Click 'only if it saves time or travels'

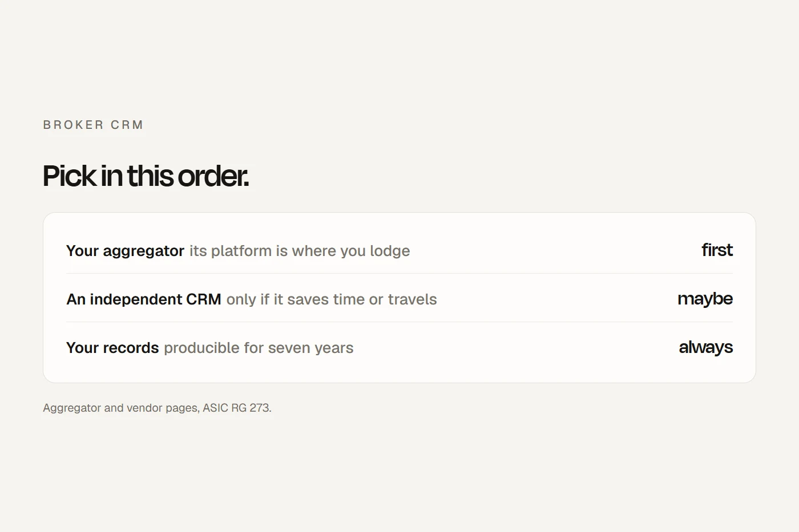[332, 299]
